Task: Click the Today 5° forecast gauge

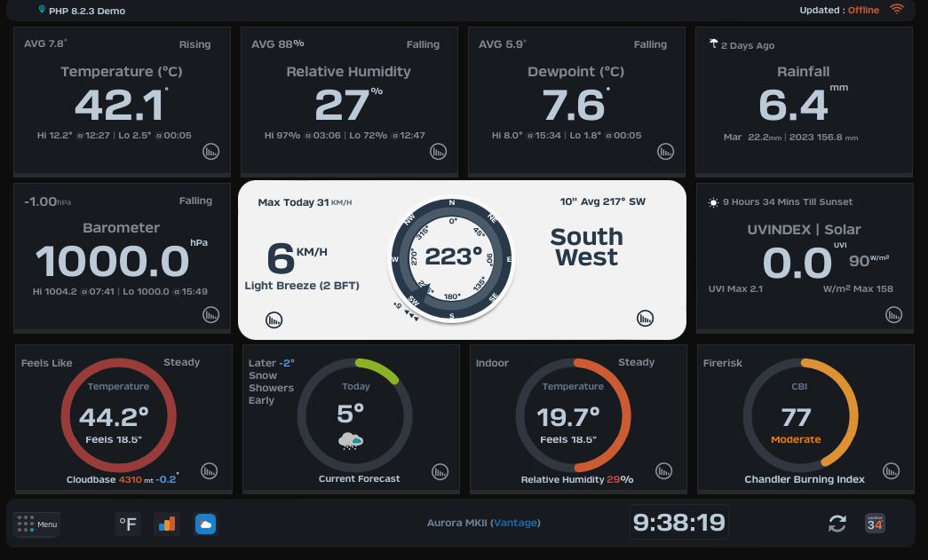Action: click(354, 415)
